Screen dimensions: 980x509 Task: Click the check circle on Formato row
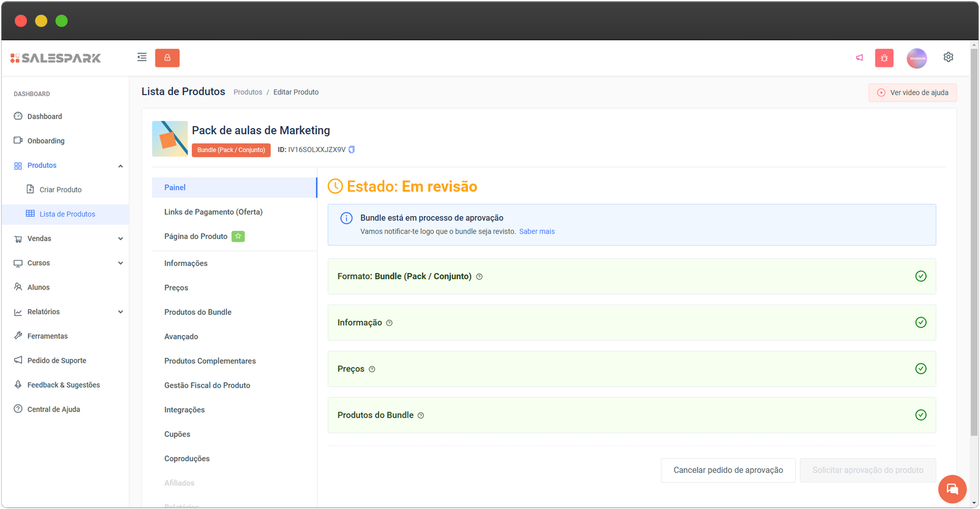point(921,276)
